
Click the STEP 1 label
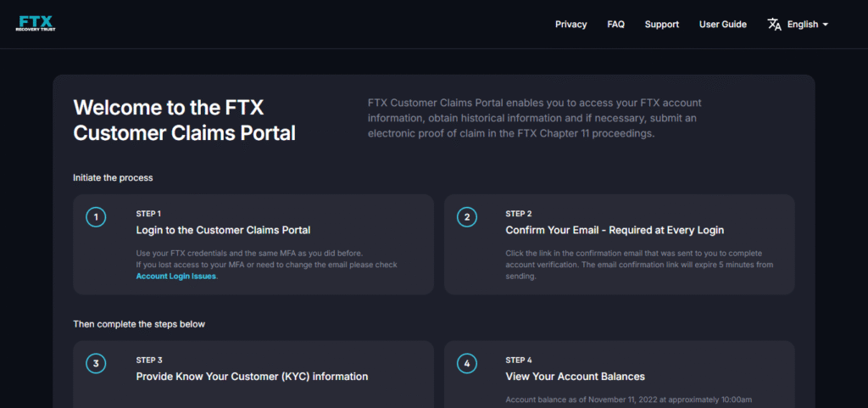click(x=148, y=213)
